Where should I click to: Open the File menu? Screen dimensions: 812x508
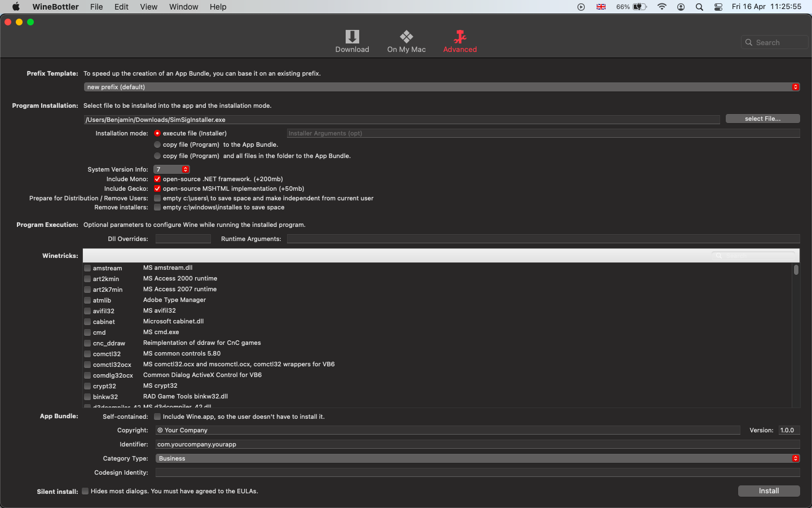point(96,7)
